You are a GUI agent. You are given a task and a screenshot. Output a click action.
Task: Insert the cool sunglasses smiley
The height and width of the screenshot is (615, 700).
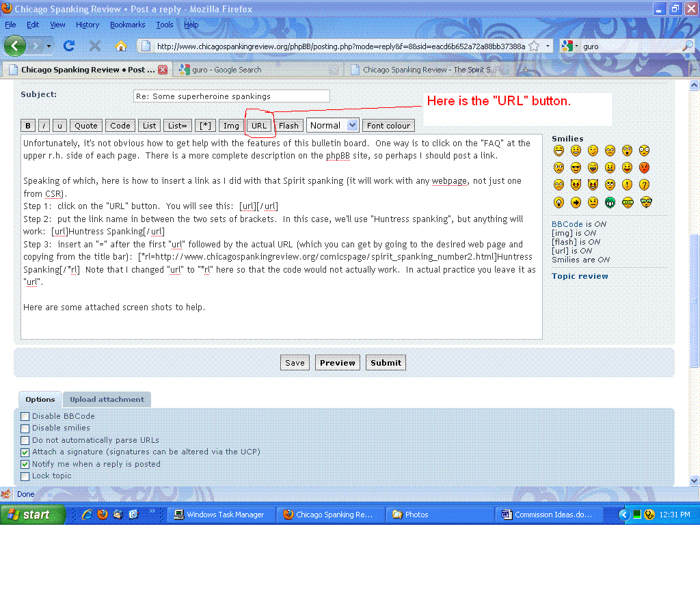coord(576,167)
